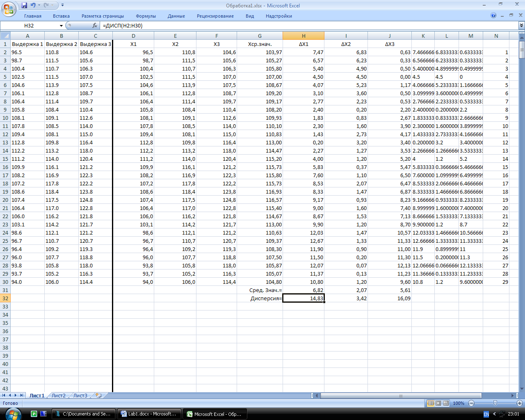The height and width of the screenshot is (420, 525).
Task: Launch uTorrent from the quick launch bar
Action: pyautogui.click(x=34, y=414)
